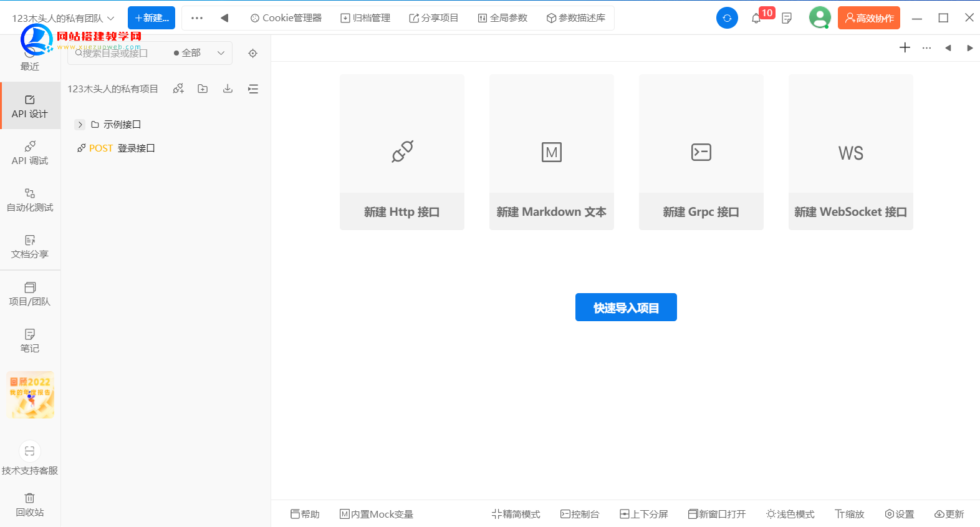
Task: Open the Recycle Bin (回收站) in sidebar
Action: (30, 505)
